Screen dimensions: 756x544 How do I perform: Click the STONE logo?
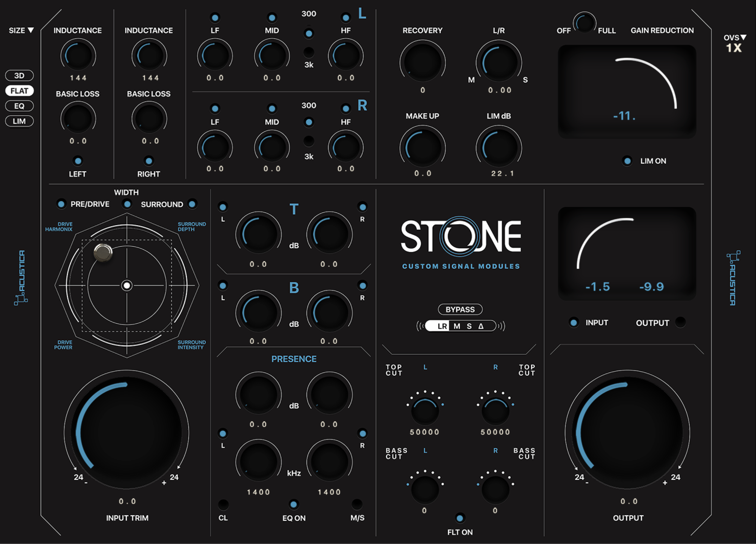click(x=461, y=236)
